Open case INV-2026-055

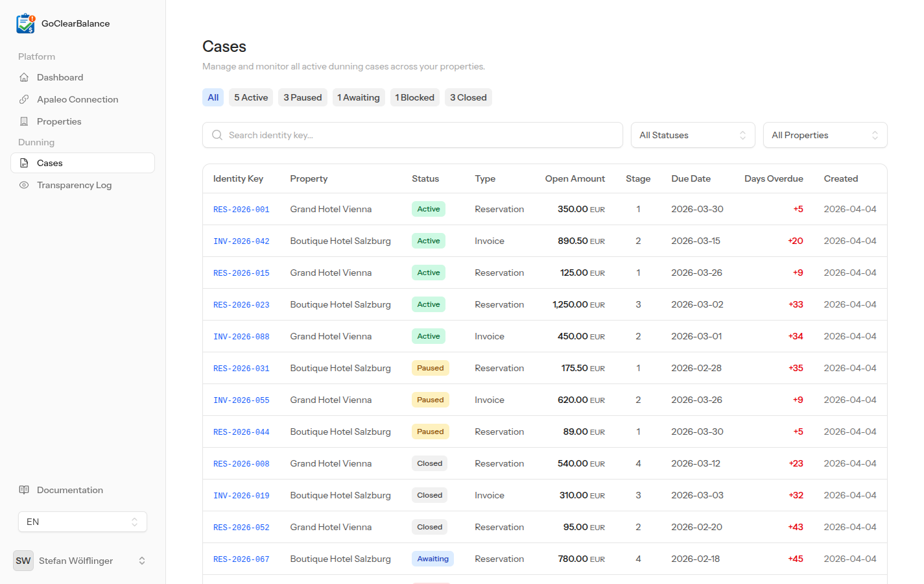tap(241, 400)
